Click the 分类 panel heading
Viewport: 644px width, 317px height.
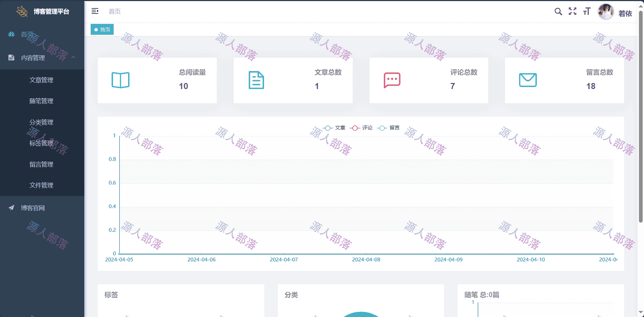(x=291, y=295)
